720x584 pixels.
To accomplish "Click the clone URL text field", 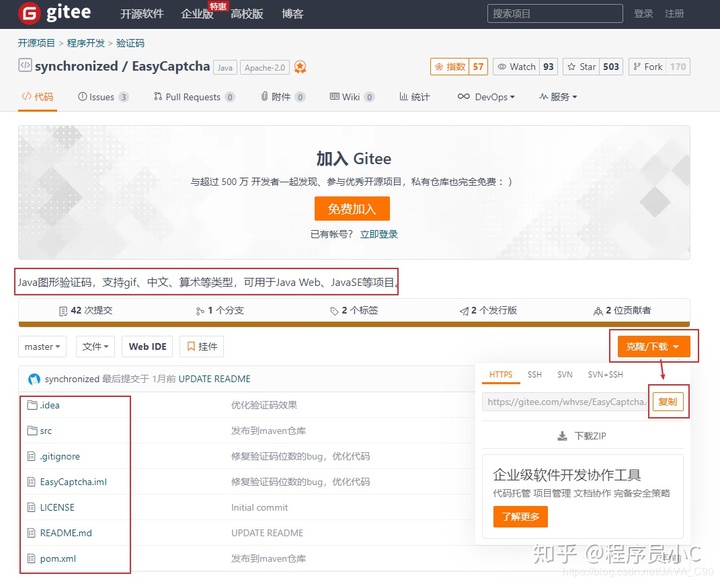I will pyautogui.click(x=565, y=402).
